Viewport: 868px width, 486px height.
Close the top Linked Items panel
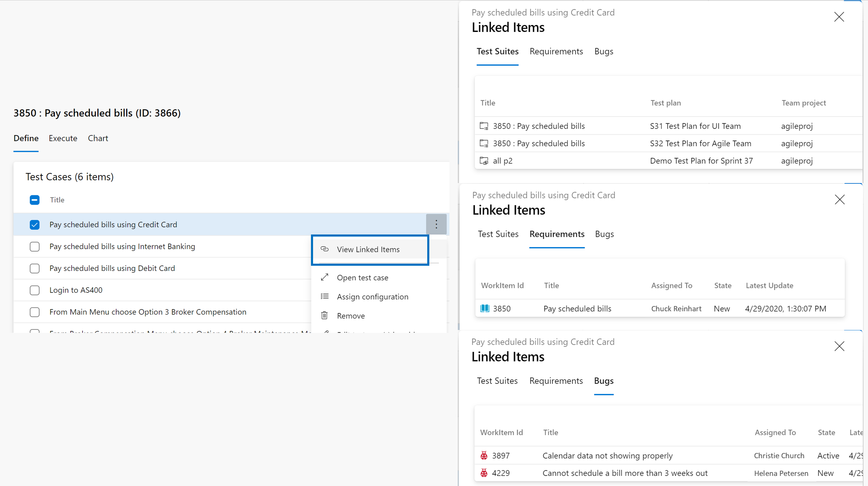[x=839, y=17]
